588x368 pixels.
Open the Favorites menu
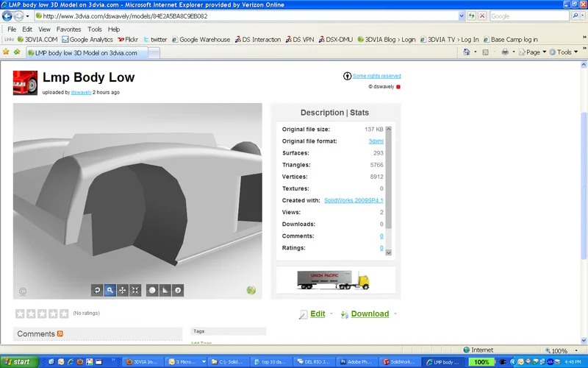pos(69,29)
